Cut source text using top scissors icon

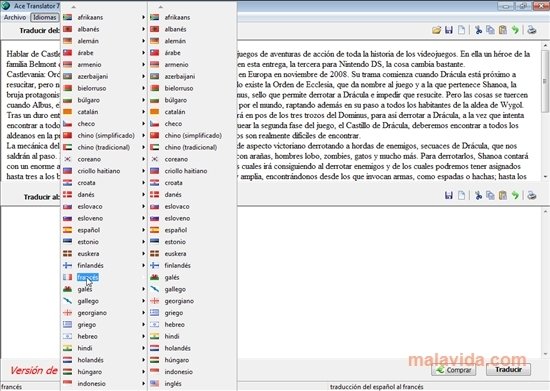click(478, 30)
